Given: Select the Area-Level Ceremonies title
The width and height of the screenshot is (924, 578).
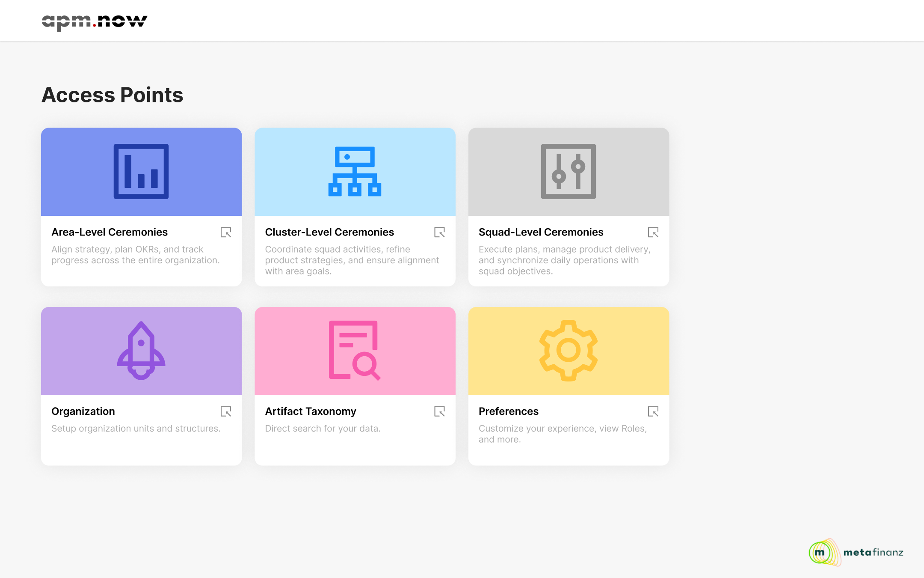Looking at the screenshot, I should [x=110, y=232].
